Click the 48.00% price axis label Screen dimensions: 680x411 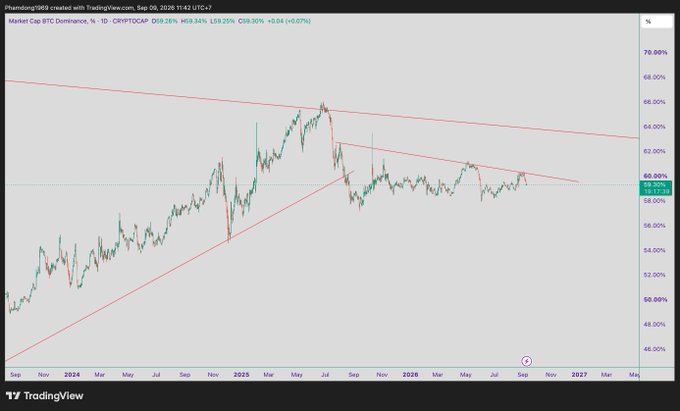(x=655, y=324)
